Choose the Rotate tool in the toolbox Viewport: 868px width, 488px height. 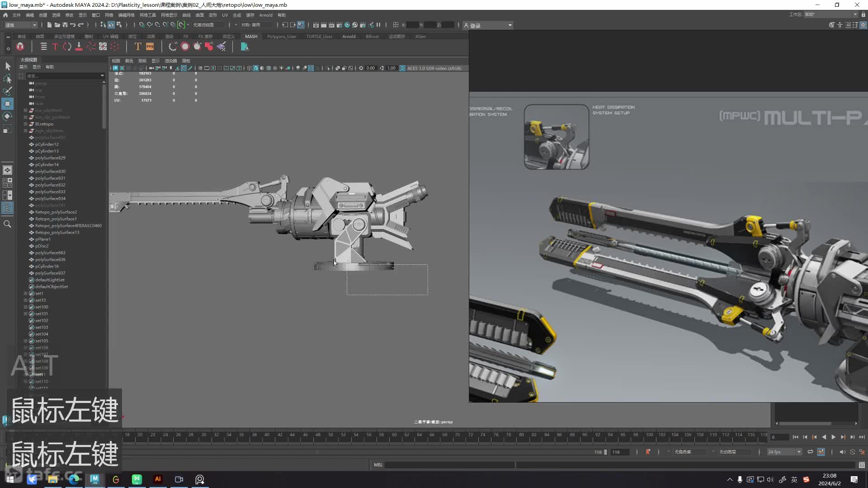point(8,117)
